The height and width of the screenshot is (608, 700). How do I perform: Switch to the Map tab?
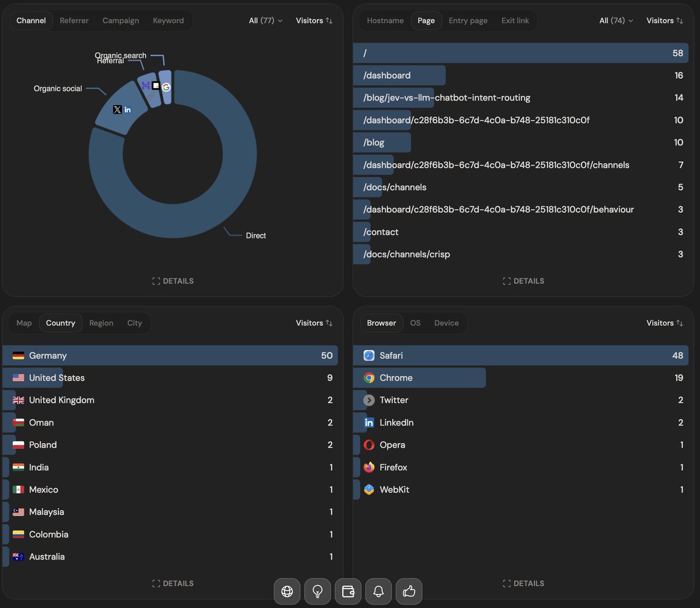[24, 323]
